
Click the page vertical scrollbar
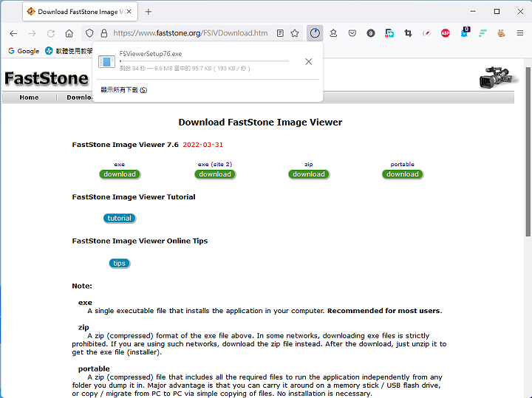coord(528,152)
